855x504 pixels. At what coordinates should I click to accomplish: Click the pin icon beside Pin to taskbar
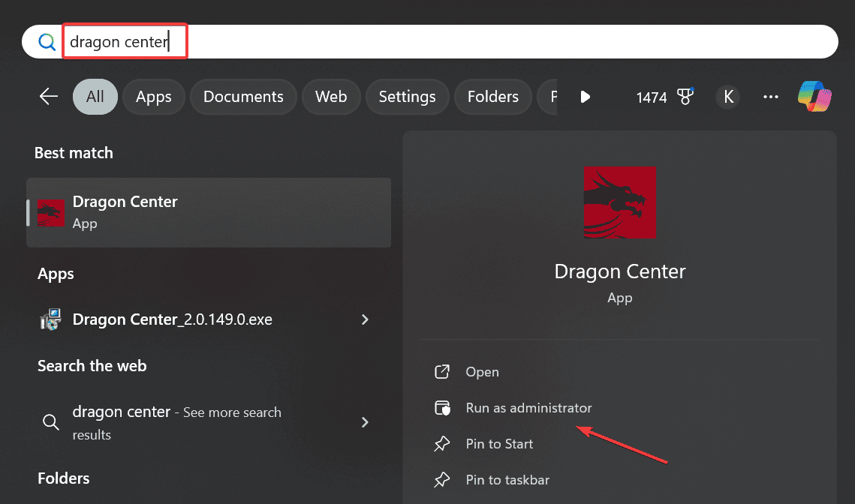click(441, 480)
